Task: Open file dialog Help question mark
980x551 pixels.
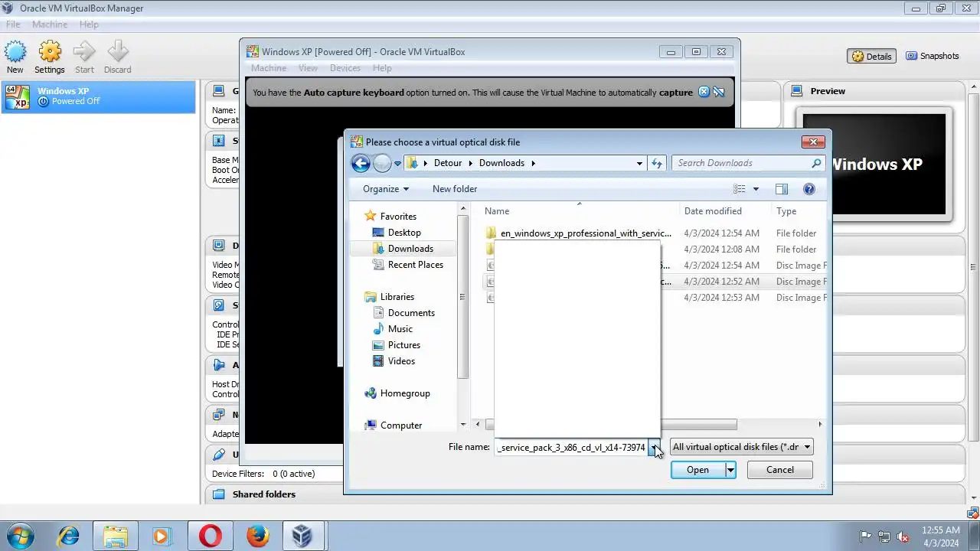Action: click(809, 189)
